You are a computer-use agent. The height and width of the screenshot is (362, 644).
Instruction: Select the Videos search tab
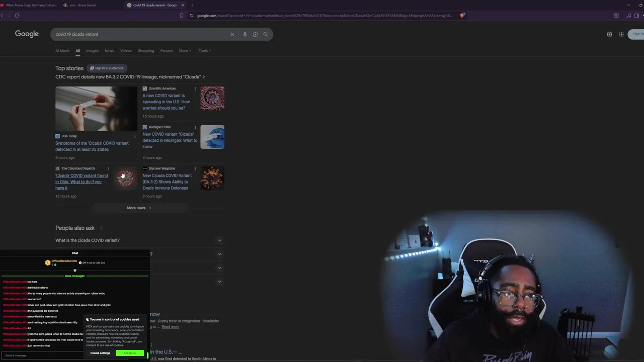(126, 51)
